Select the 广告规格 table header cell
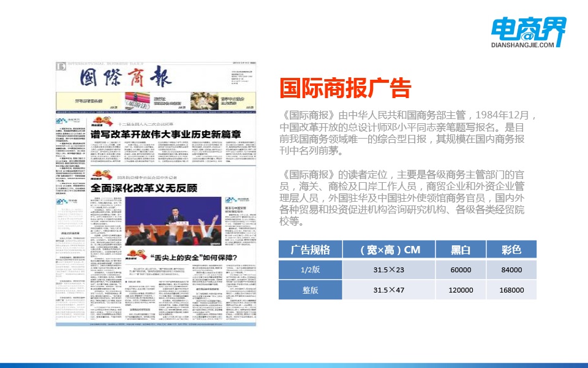 311,250
